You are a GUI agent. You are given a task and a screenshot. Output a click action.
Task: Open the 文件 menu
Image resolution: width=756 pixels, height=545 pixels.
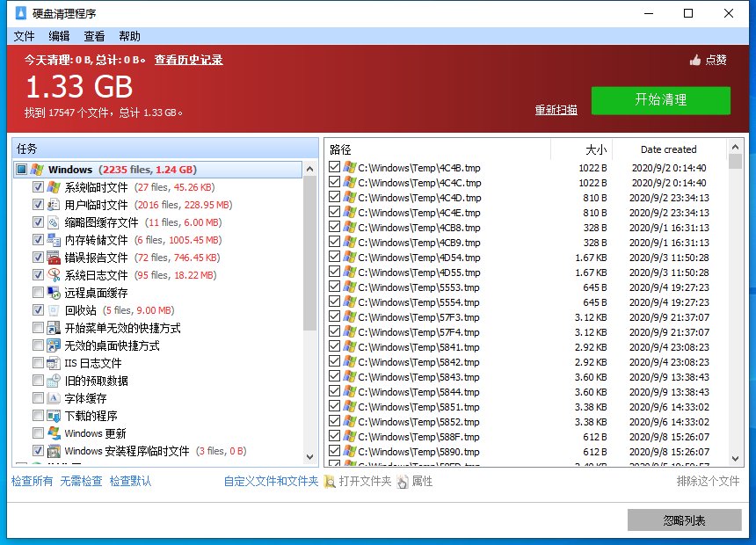coord(24,36)
